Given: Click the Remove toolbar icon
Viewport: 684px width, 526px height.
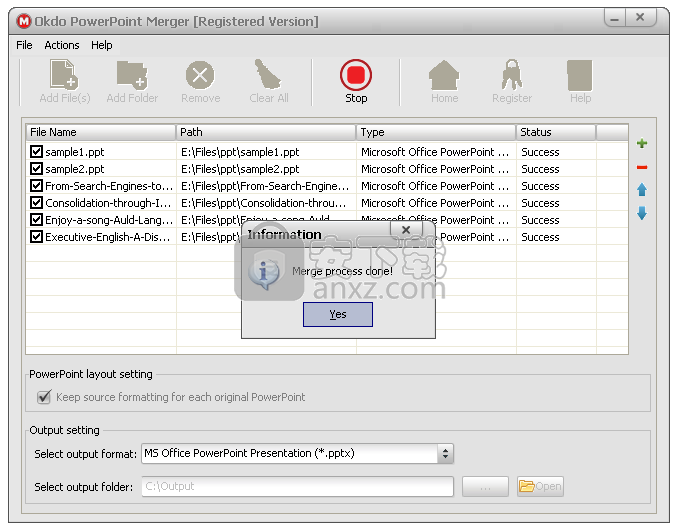Looking at the screenshot, I should [x=200, y=75].
